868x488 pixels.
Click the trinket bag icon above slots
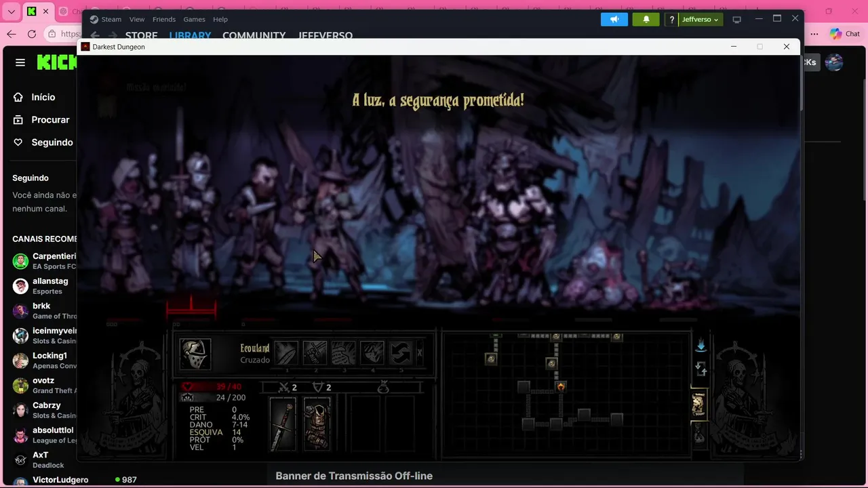[383, 388]
